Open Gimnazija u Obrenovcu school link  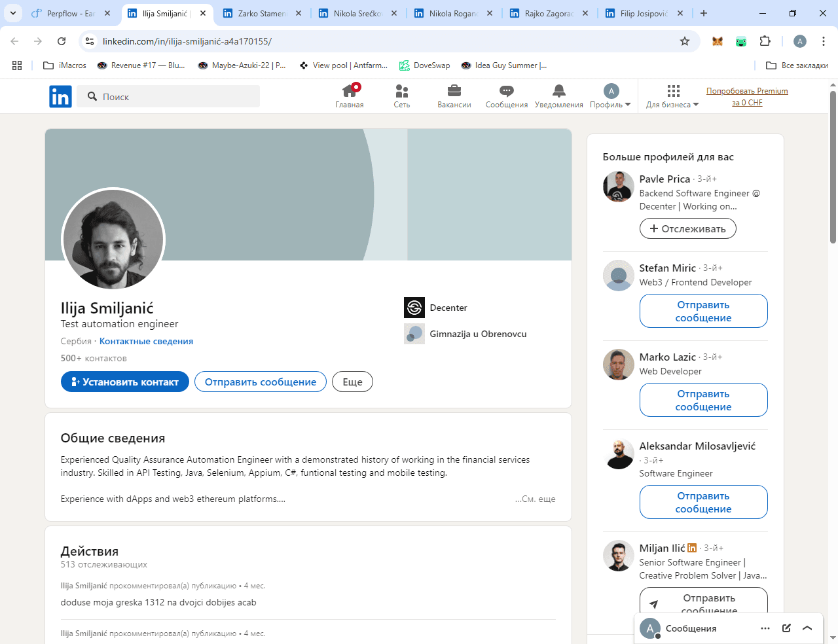coord(478,334)
